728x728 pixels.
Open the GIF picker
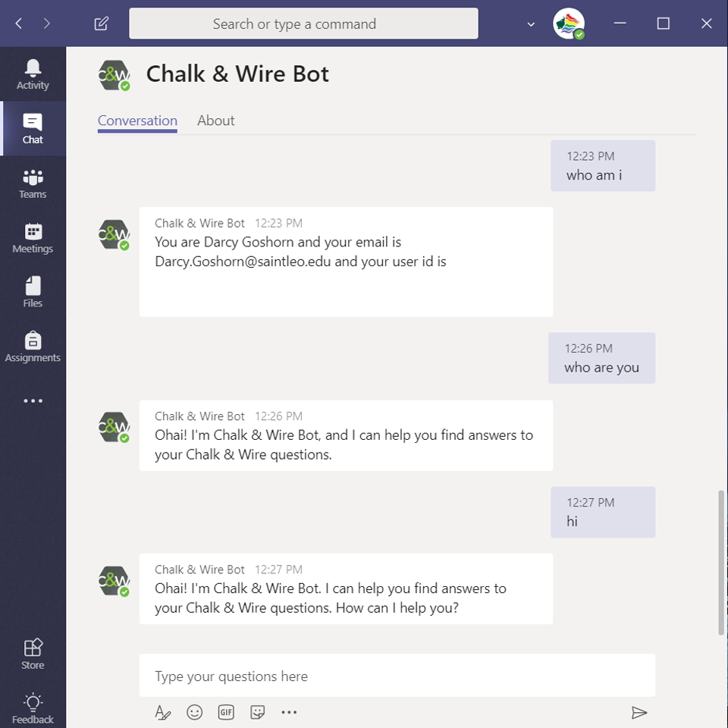coord(226,712)
